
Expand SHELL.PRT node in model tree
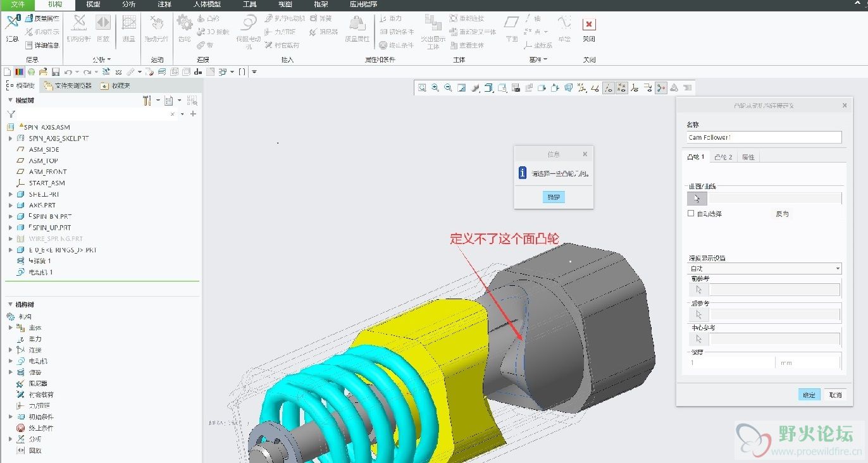pyautogui.click(x=11, y=194)
